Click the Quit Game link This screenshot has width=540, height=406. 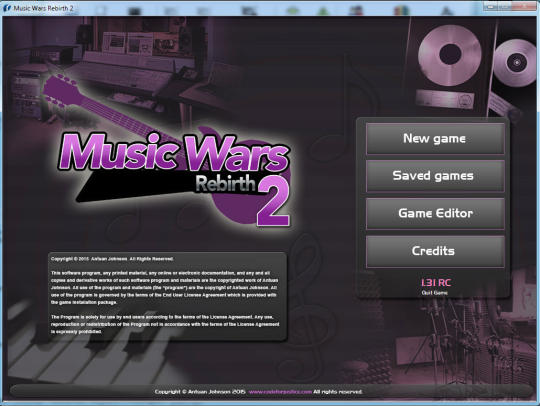coord(435,293)
